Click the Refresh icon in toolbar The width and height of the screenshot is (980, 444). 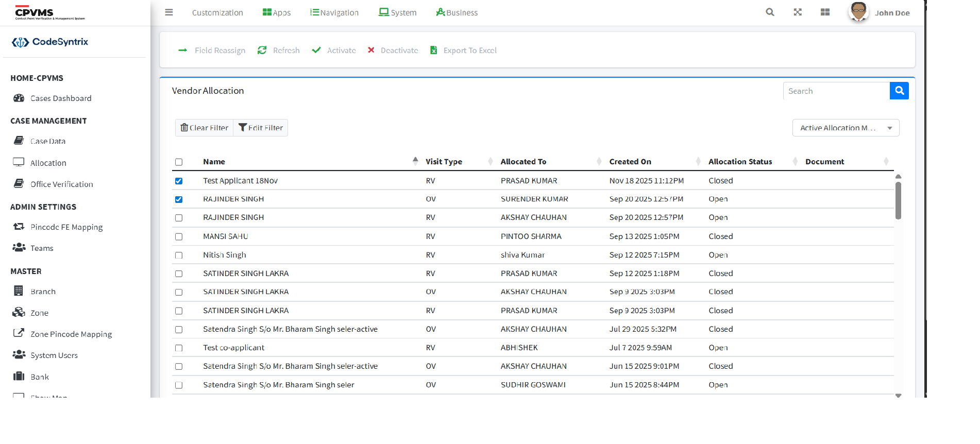pos(262,50)
